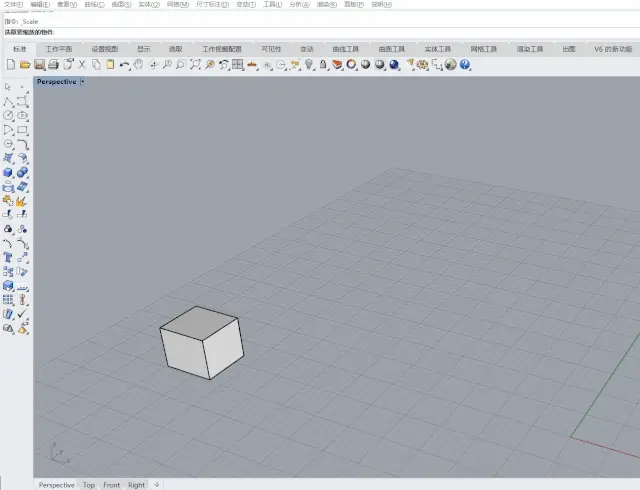This screenshot has width=640, height=490.
Task: Switch to the Front viewport tab
Action: (111, 485)
